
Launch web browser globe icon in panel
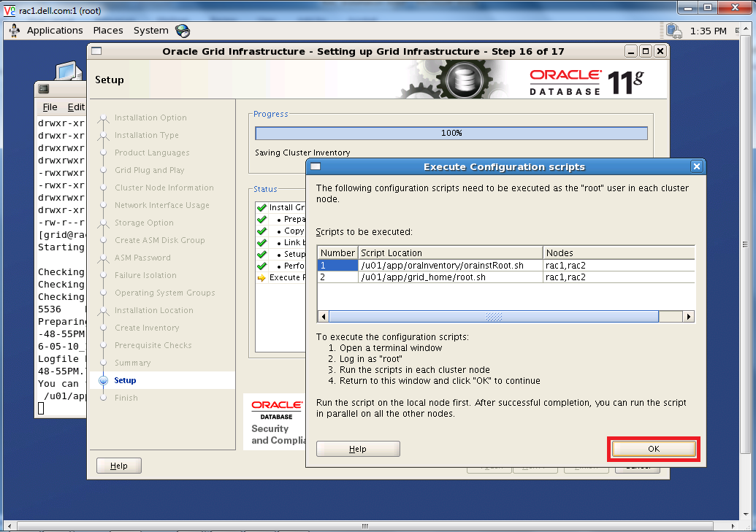pos(183,31)
